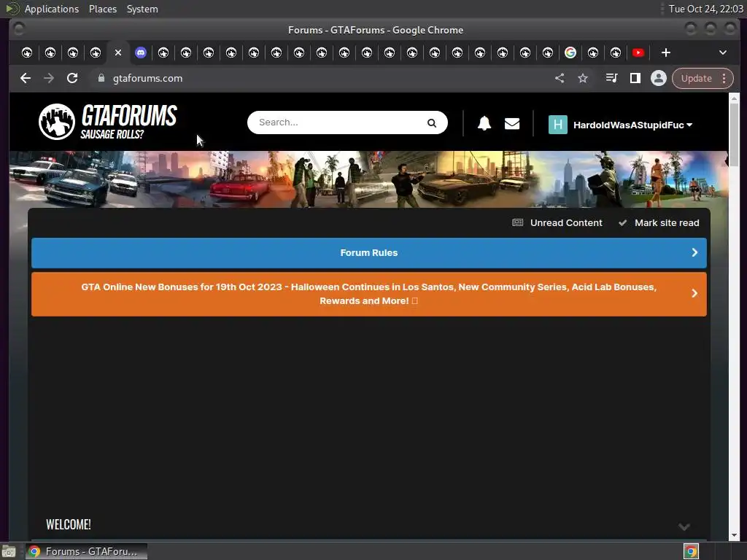Viewport: 747px width, 560px height.
Task: Click the page vertical scrollbar thumb
Action: [x=734, y=134]
